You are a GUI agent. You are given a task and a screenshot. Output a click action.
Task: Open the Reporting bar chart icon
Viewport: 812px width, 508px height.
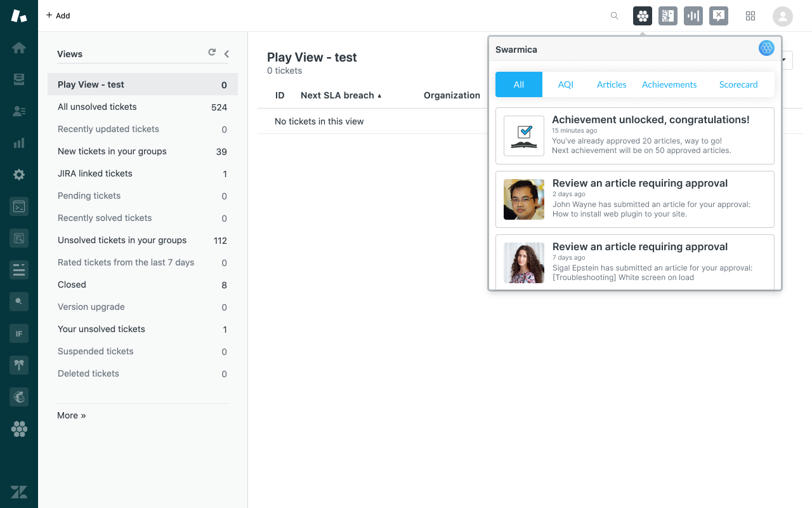point(19,143)
